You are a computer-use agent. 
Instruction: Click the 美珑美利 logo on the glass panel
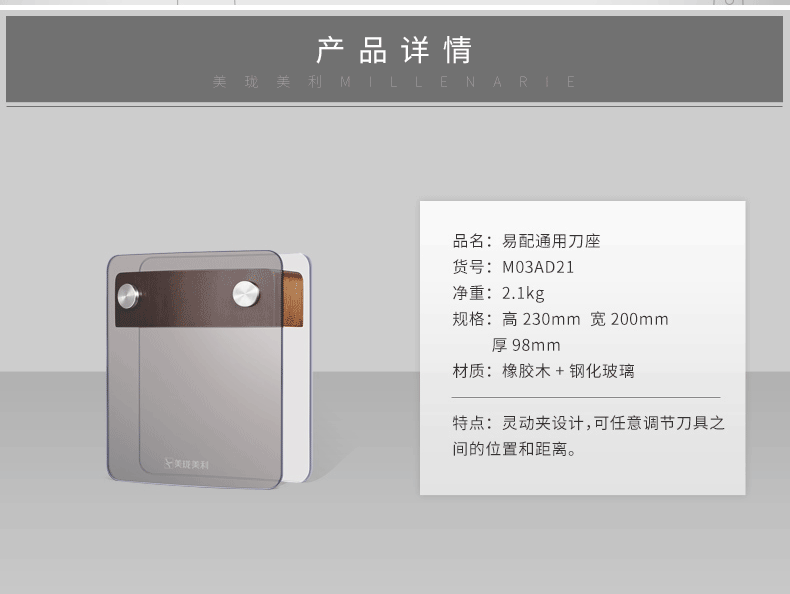coord(186,464)
